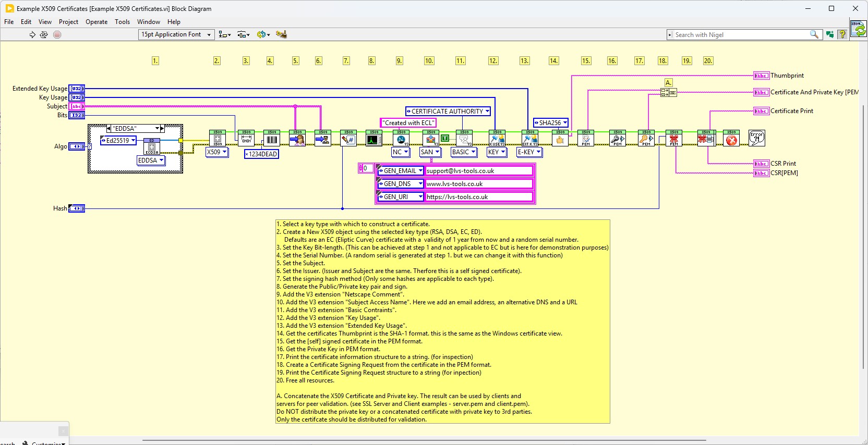Viewport: 868px width, 445px height.
Task: Open the CERTIFICATE AUTHORITY enum dropdown
Action: point(448,112)
